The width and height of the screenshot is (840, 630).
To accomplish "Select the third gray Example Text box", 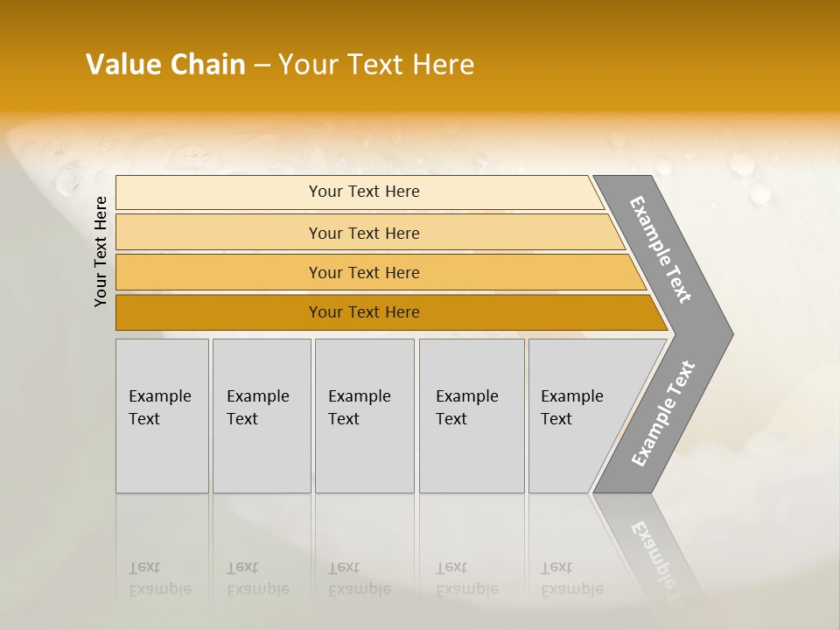I will pos(363,416).
